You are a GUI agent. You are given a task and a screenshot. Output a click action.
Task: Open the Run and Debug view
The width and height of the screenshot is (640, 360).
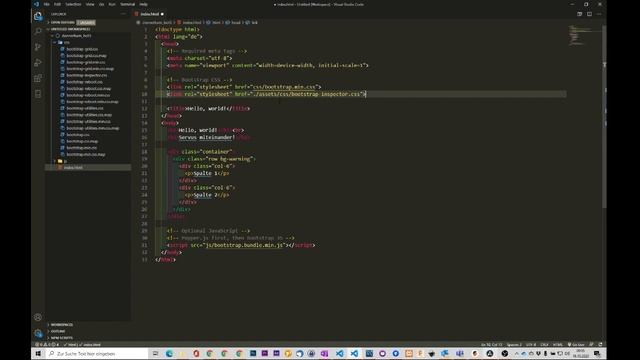38,62
